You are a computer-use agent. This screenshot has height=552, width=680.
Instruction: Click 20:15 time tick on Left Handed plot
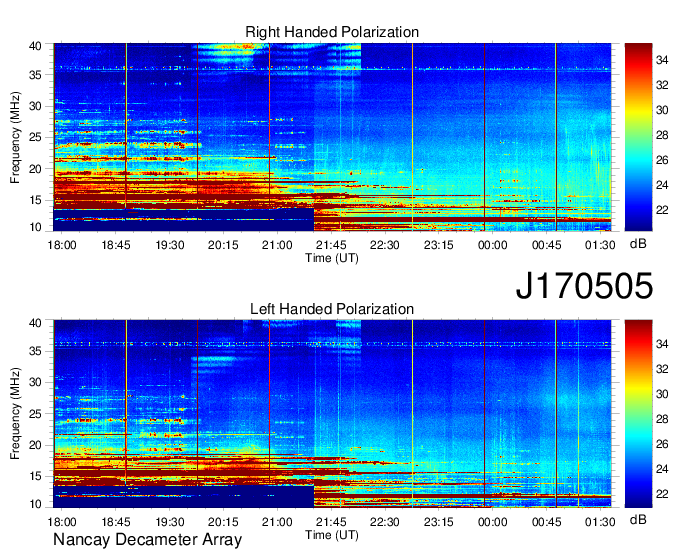[223, 522]
